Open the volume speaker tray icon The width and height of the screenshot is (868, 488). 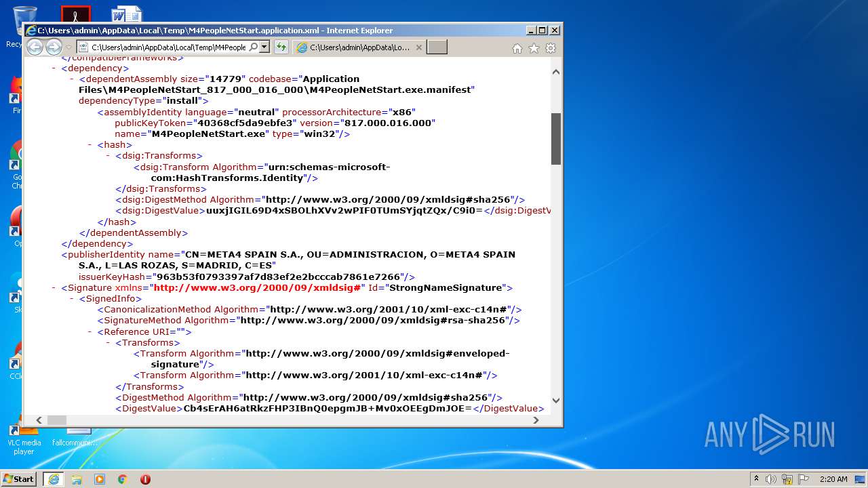tap(771, 479)
